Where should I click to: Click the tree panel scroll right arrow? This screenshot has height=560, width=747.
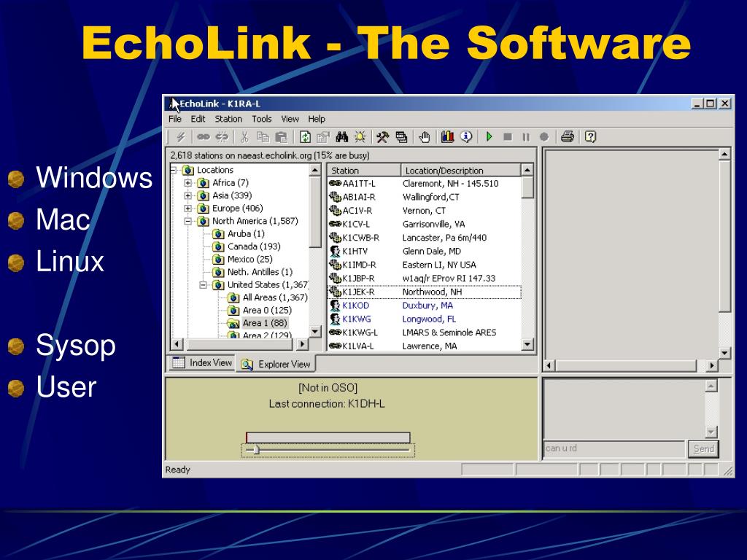(303, 343)
